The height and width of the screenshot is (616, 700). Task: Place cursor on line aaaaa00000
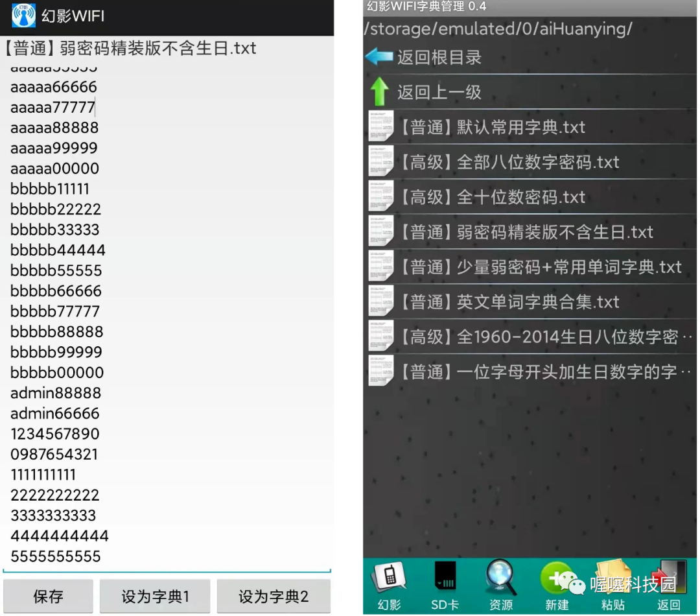(x=54, y=169)
